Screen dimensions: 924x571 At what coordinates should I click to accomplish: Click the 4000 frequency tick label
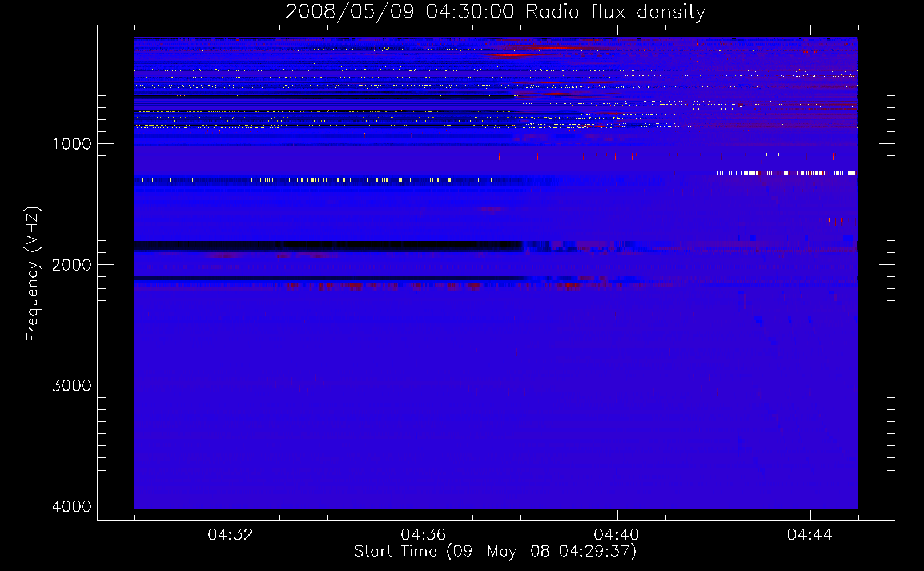tap(71, 506)
